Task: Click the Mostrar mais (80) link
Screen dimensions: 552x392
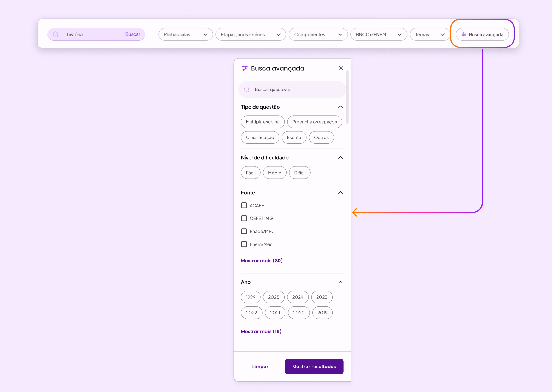Action: click(x=262, y=261)
